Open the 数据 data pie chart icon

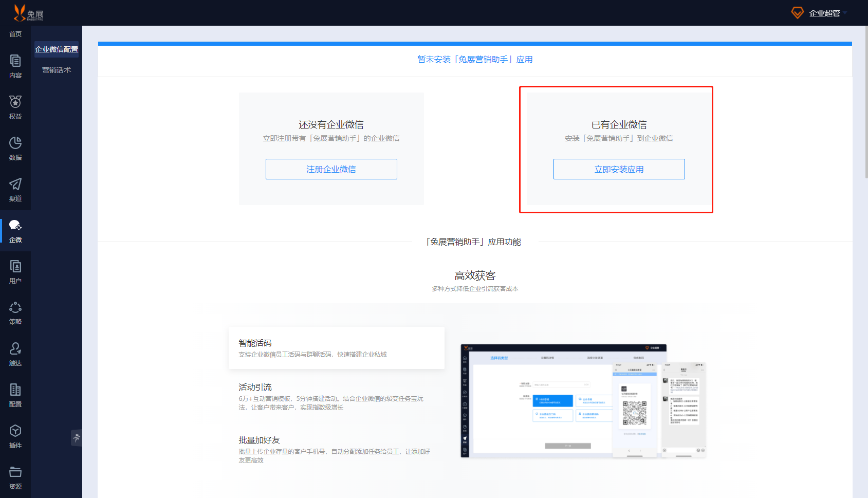tap(15, 143)
